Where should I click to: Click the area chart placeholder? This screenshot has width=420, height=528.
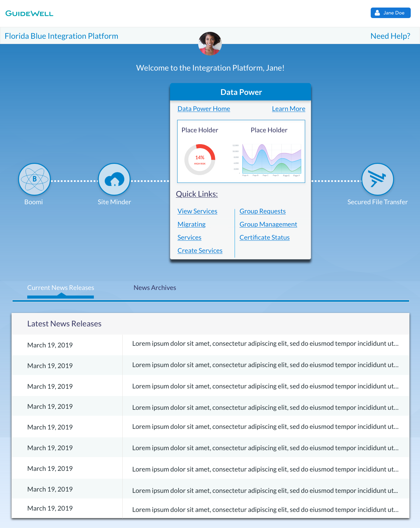267,160
